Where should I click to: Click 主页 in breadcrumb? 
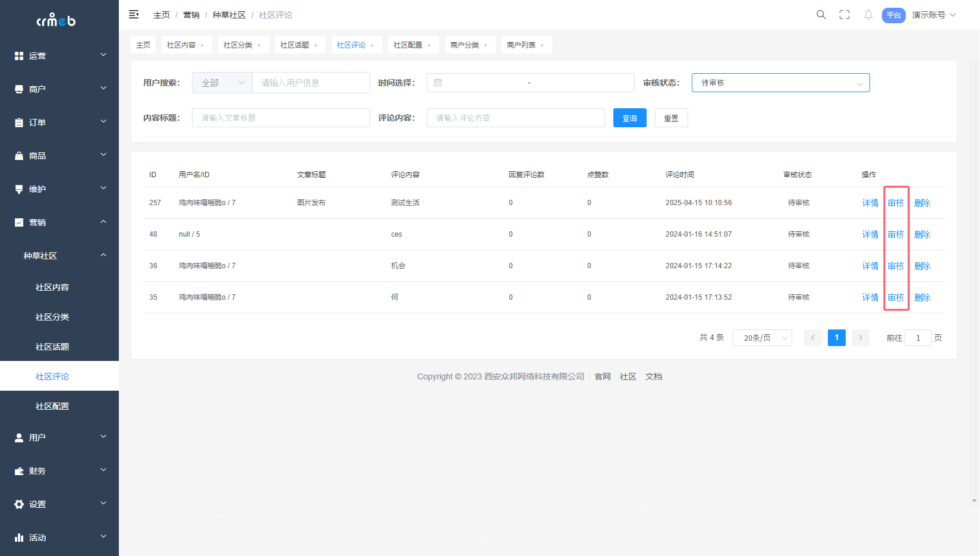[x=162, y=15]
